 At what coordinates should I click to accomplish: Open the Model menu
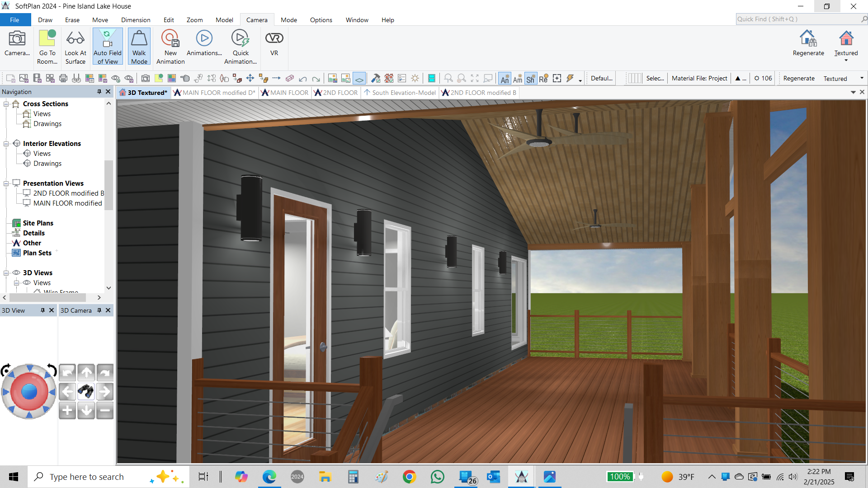224,20
